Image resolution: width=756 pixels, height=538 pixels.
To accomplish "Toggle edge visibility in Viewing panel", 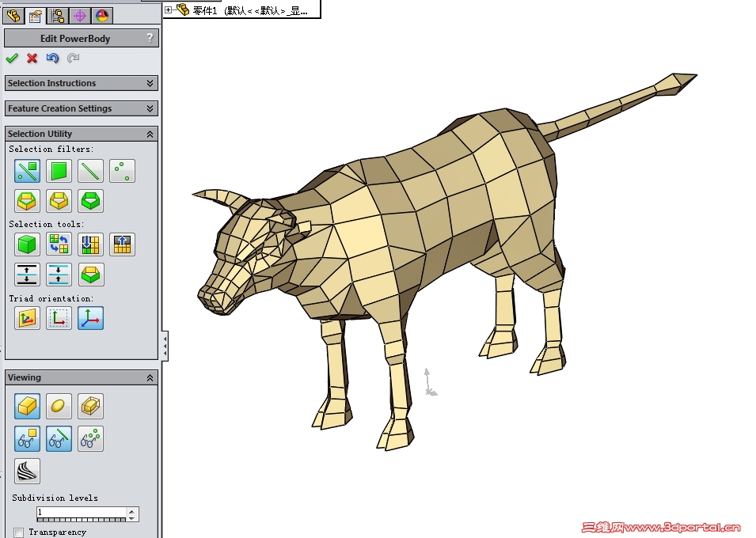I will pos(59,438).
